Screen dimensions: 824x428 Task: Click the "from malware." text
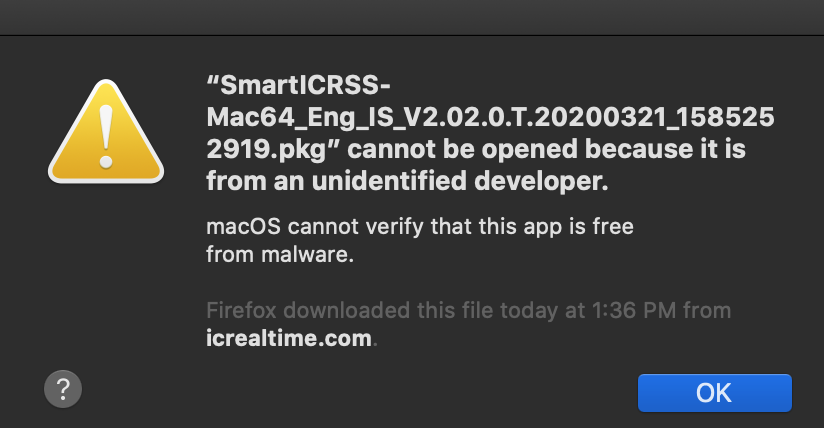pyautogui.click(x=280, y=254)
